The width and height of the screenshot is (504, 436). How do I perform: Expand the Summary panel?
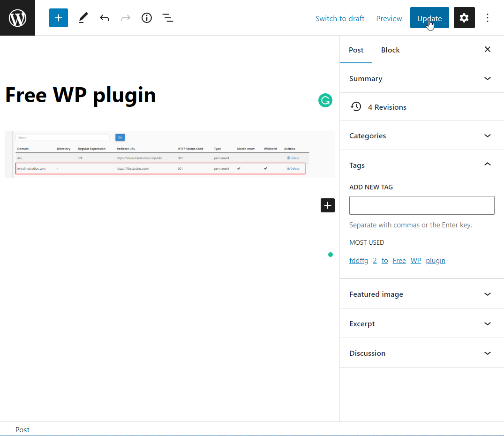tap(421, 78)
